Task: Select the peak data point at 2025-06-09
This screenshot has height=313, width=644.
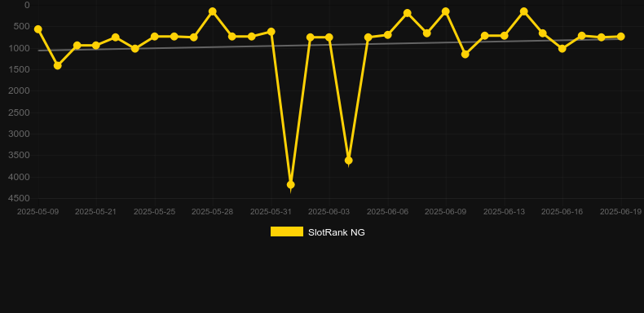Action: [446, 11]
